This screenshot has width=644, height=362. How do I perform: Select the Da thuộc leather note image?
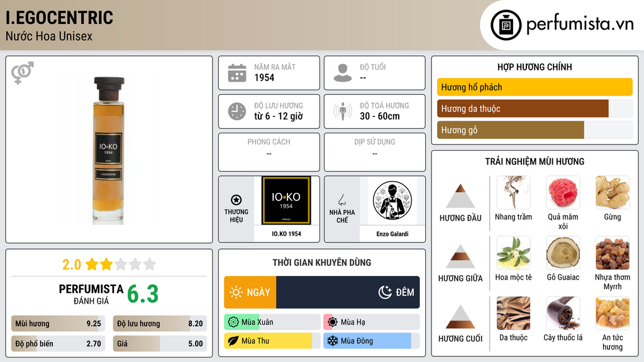513,313
